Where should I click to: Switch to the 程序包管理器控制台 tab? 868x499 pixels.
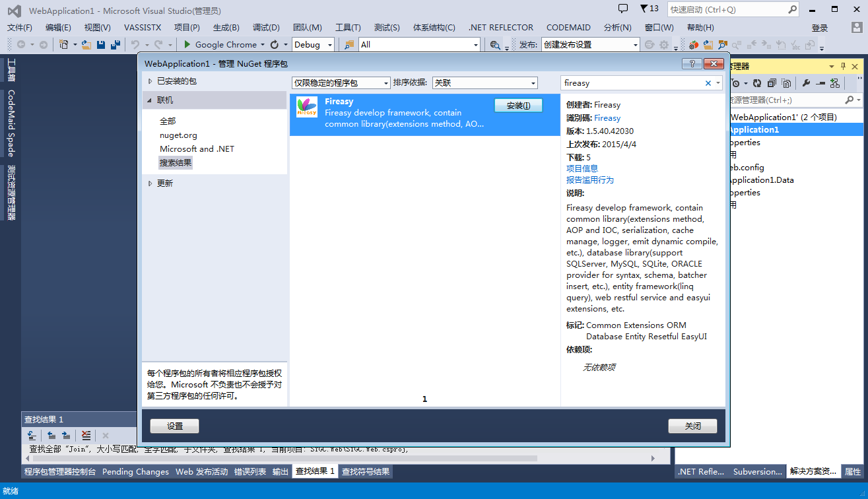pos(60,471)
